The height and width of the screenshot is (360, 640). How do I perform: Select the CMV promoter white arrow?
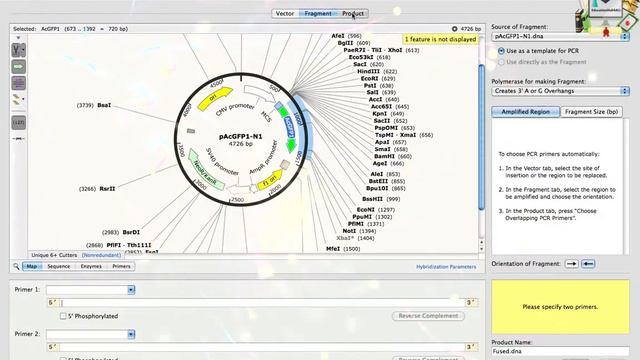(260, 93)
